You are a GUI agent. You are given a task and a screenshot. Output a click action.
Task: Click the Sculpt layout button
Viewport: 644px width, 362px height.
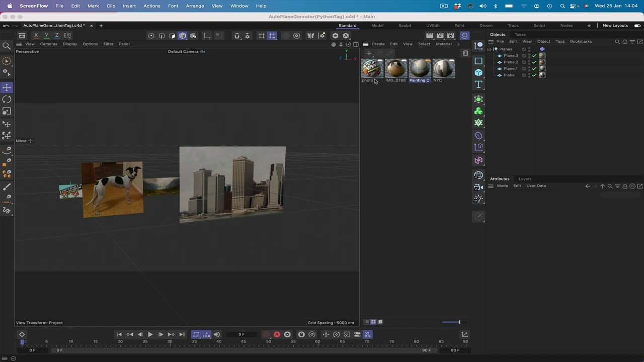point(405,26)
